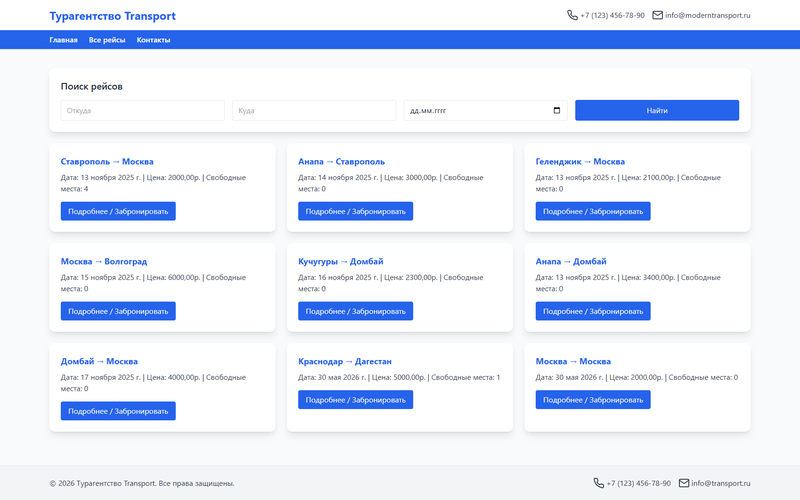Click the Найти search button
The height and width of the screenshot is (500, 800).
coord(657,110)
